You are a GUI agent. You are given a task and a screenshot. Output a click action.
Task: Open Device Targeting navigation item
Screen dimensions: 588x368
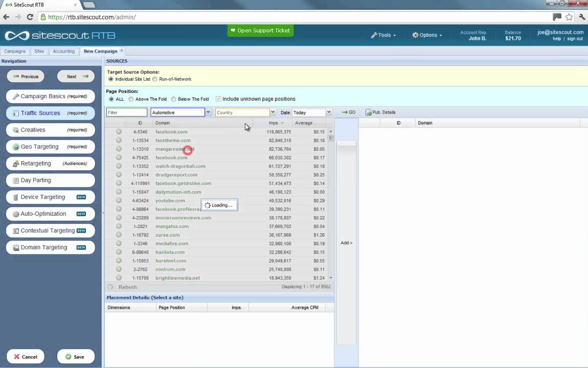coord(50,197)
